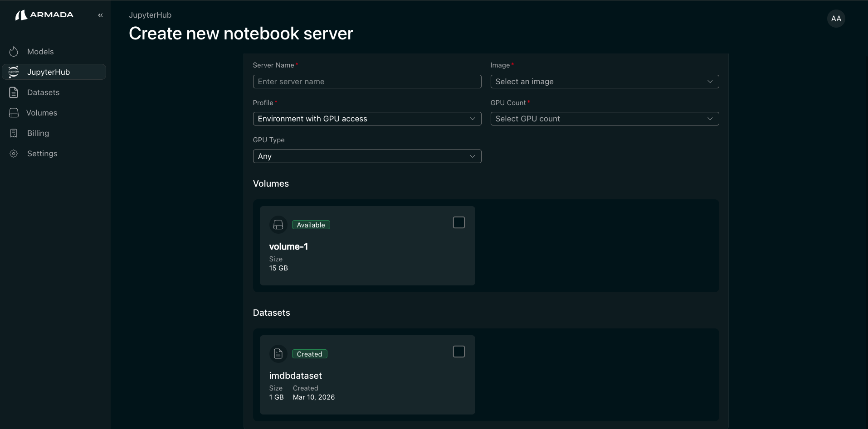Click the imdbdataset file icon
The image size is (868, 429).
pos(278,353)
